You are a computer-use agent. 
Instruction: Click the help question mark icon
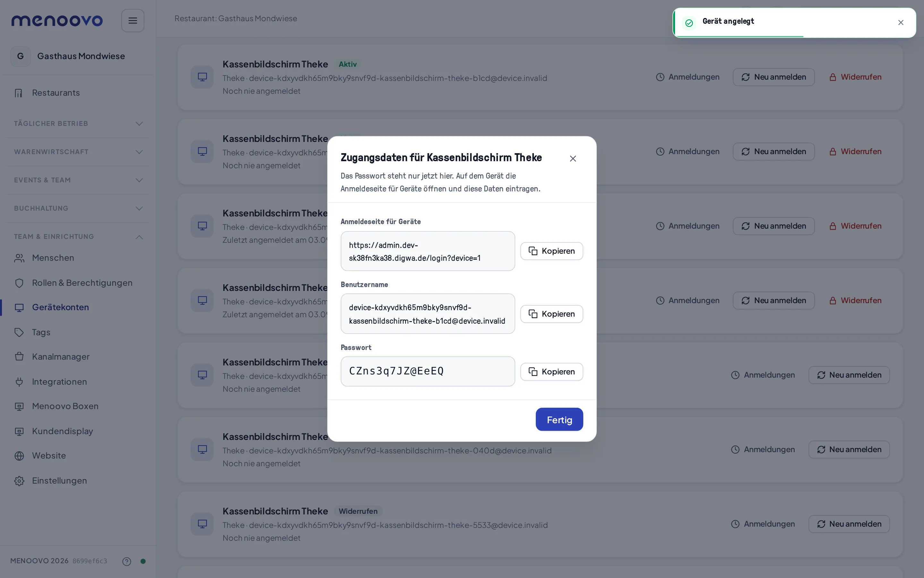click(127, 561)
